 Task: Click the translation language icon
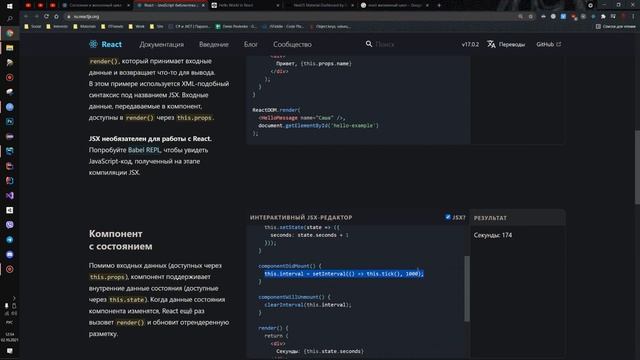coord(491,44)
